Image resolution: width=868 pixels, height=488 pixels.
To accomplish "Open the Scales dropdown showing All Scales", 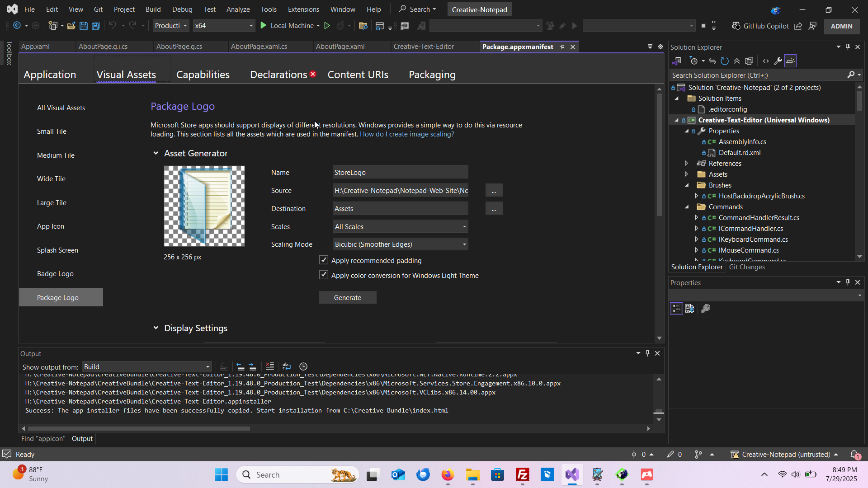I will click(400, 226).
